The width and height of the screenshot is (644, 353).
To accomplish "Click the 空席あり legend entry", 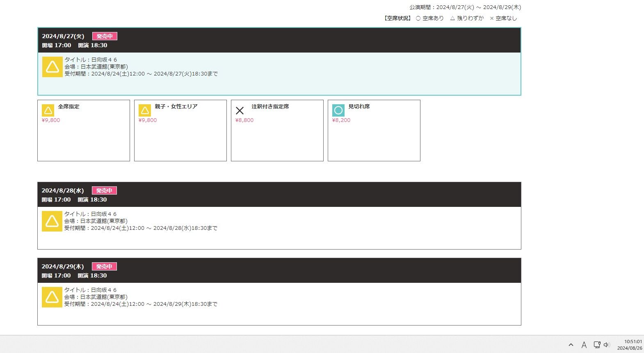I will [x=430, y=18].
